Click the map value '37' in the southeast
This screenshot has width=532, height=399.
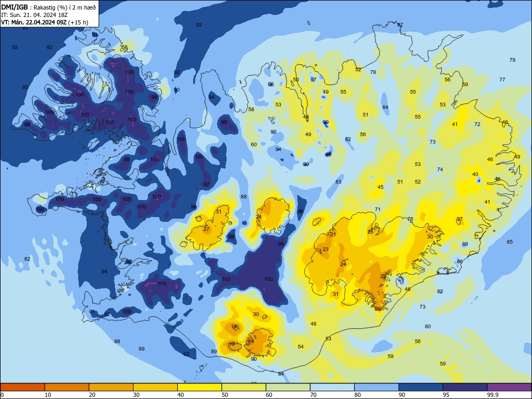pyautogui.click(x=460, y=219)
